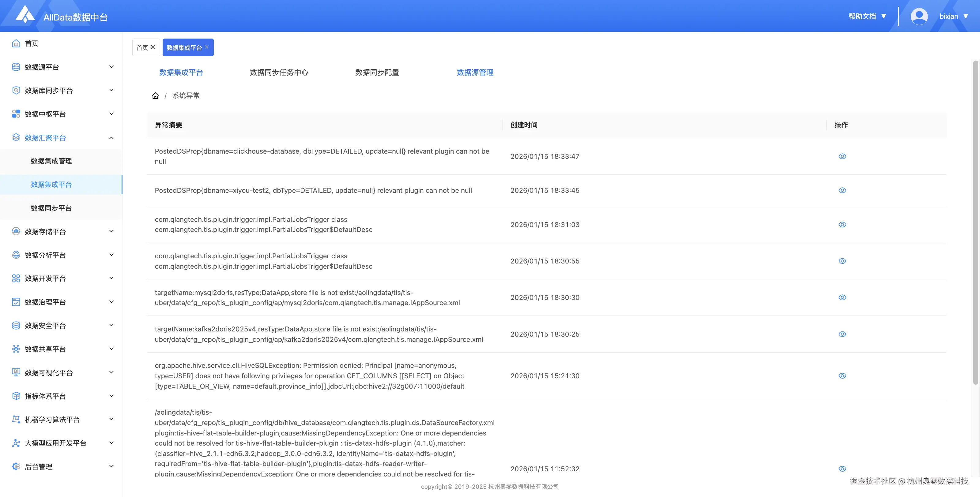Image resolution: width=980 pixels, height=497 pixels.
Task: View the HiveSQLException entry via its eye icon
Action: 842,376
